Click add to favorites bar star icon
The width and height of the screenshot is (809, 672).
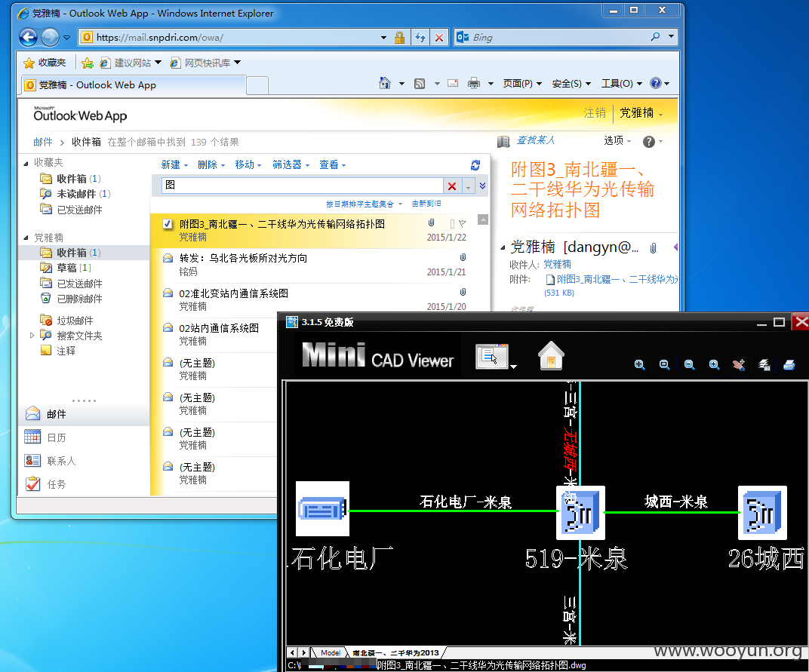(88, 63)
